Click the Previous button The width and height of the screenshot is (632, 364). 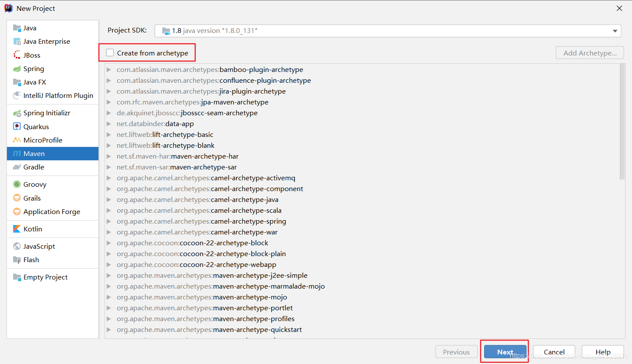(x=456, y=352)
